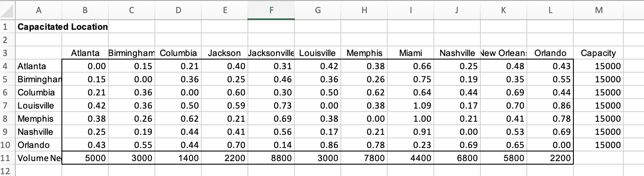The width and height of the screenshot is (644, 176).
Task: Select row 11 header
Action: point(7,158)
